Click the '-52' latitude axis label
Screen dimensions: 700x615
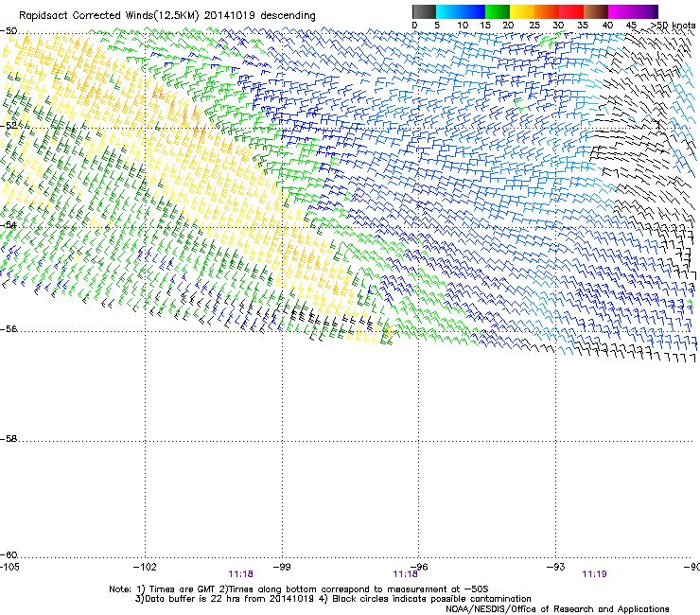tap(9, 126)
